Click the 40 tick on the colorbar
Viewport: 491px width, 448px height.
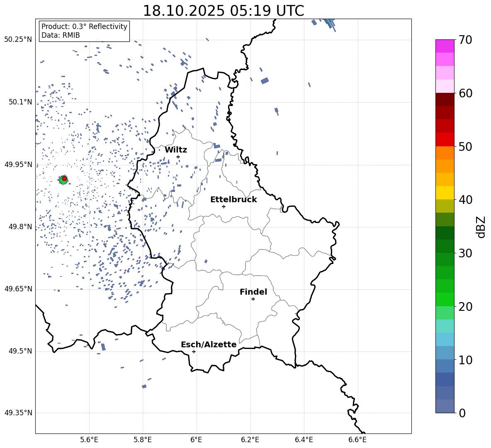coord(465,200)
